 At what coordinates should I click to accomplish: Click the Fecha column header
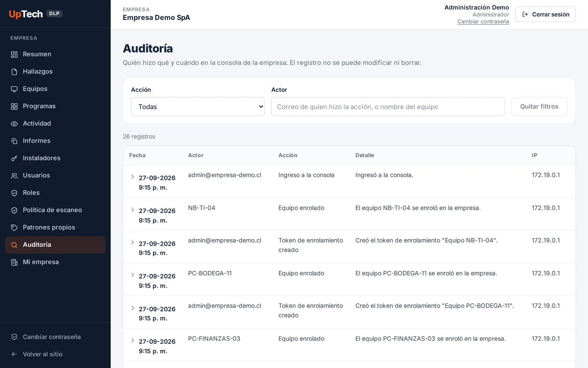[x=137, y=155]
